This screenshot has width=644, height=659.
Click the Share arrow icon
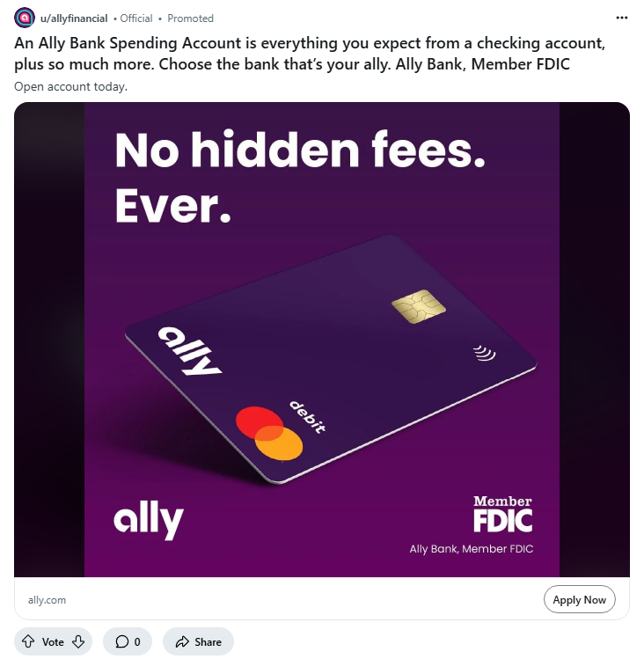[182, 641]
